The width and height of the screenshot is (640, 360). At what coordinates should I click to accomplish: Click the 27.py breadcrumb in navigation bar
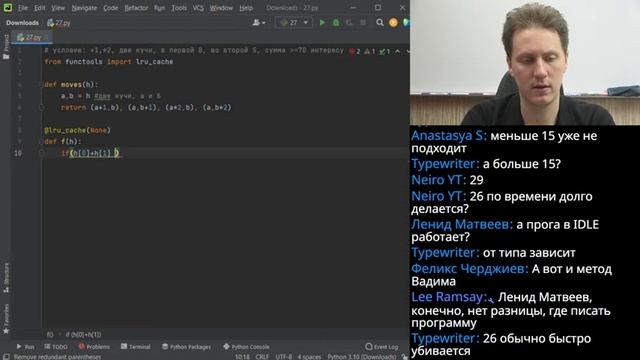pos(59,23)
